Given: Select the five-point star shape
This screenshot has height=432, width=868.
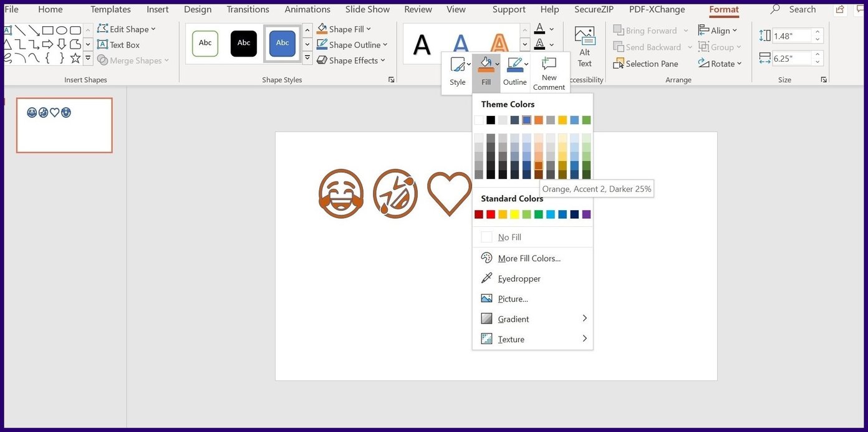Looking at the screenshot, I should point(75,58).
